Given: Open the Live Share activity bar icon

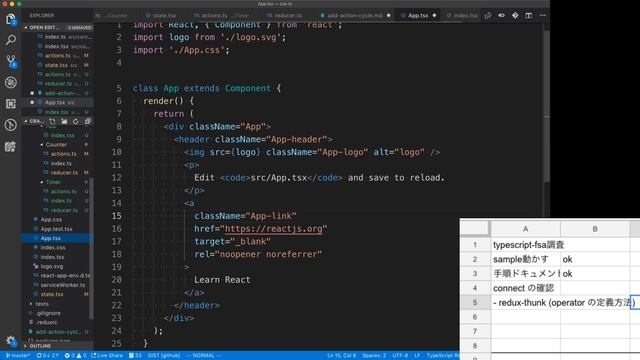Looking at the screenshot, I should [x=11, y=146].
